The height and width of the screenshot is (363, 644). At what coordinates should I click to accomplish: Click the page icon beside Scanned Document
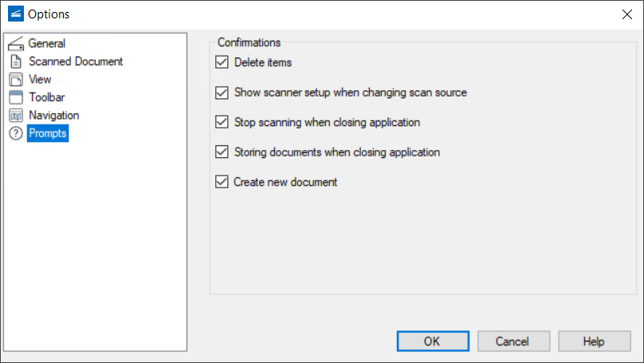pos(16,61)
